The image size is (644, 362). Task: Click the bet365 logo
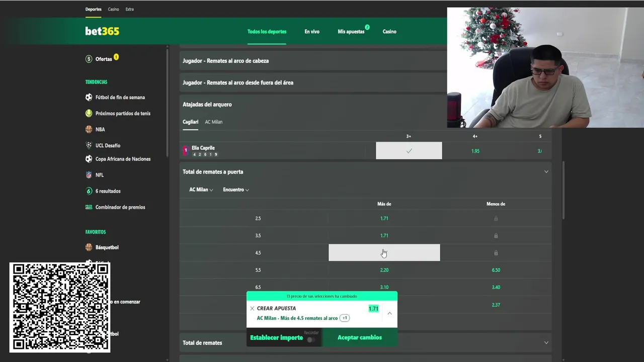pos(102,31)
